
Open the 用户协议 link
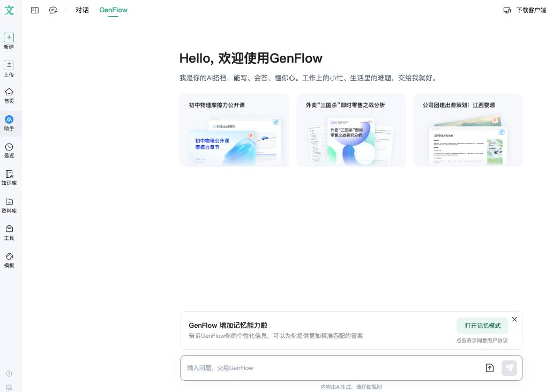point(497,341)
